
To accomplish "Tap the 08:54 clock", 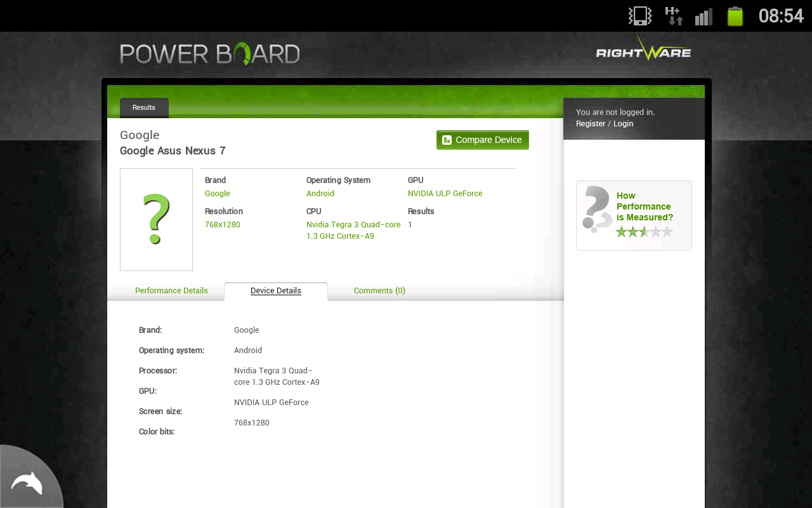I will point(782,16).
